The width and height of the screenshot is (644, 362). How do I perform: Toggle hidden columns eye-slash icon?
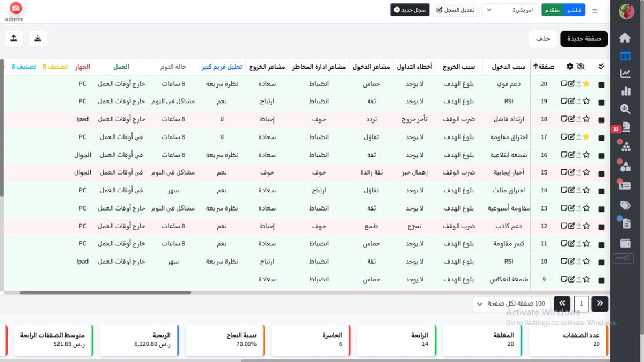coord(581,67)
